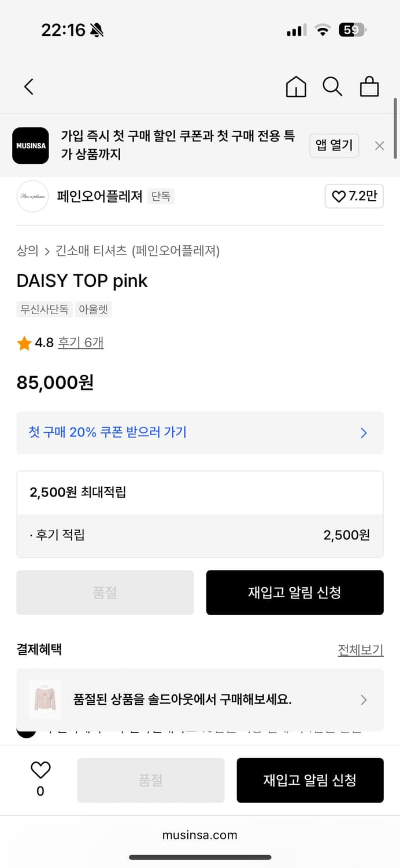
Task: Open the 솔드아웃 purchase banner chevron
Action: (x=364, y=700)
